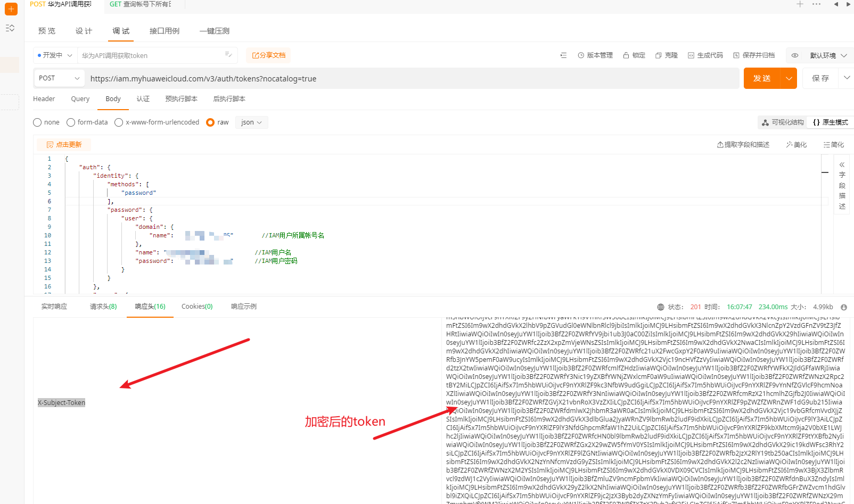Open the tab bar three-dots menu
The width and height of the screenshot is (854, 504).
click(x=816, y=4)
